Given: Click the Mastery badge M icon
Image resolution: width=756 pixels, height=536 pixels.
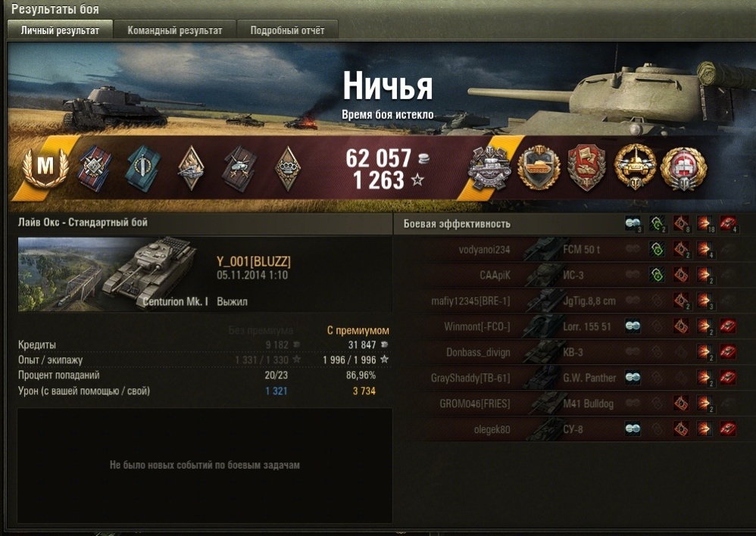Looking at the screenshot, I should [x=45, y=167].
